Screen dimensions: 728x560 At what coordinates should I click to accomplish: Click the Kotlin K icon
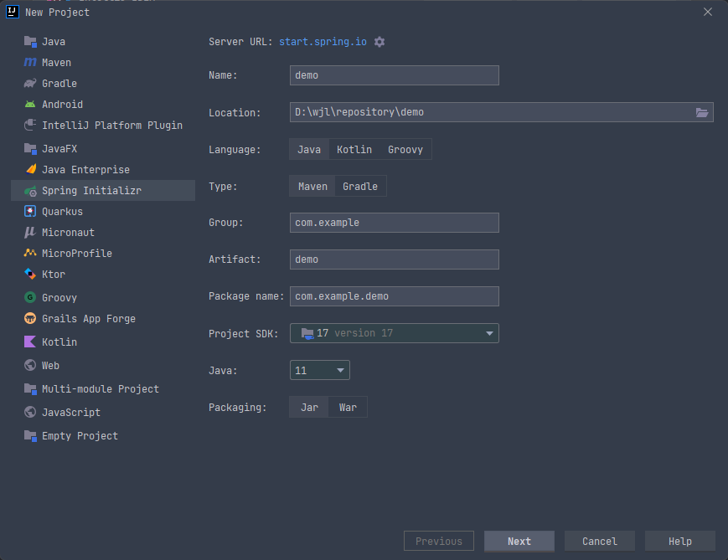[x=30, y=342]
